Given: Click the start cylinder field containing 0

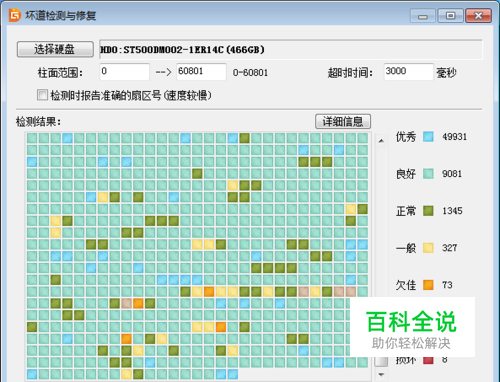Looking at the screenshot, I should (125, 71).
